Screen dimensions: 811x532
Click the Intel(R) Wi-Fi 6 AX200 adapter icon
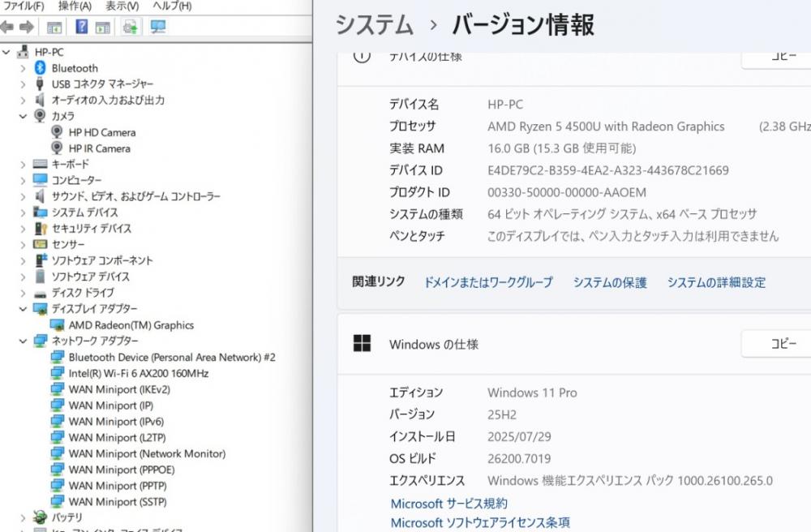point(57,373)
